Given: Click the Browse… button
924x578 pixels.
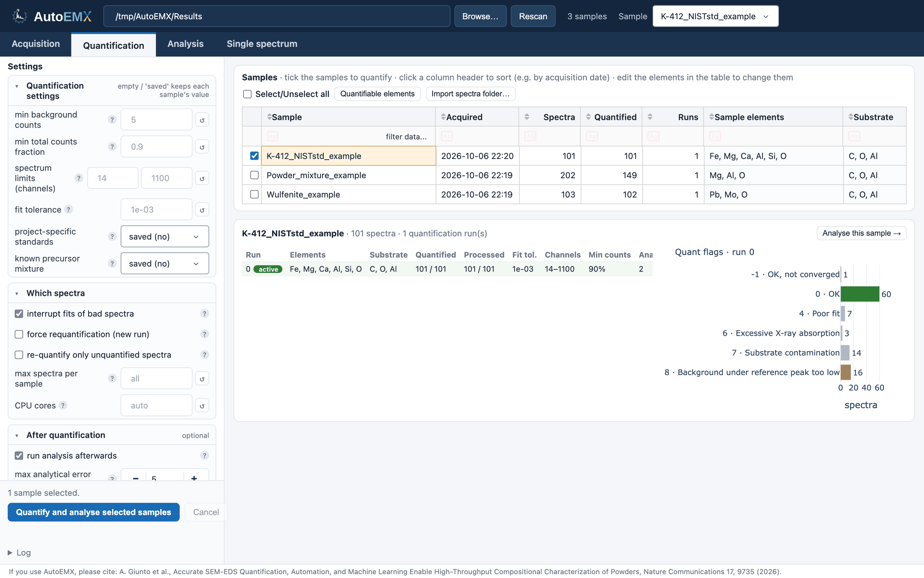Looking at the screenshot, I should tap(480, 16).
